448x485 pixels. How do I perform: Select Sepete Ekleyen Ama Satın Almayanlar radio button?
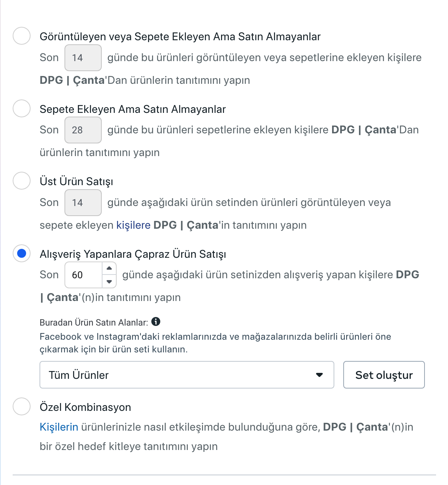pos(22,108)
